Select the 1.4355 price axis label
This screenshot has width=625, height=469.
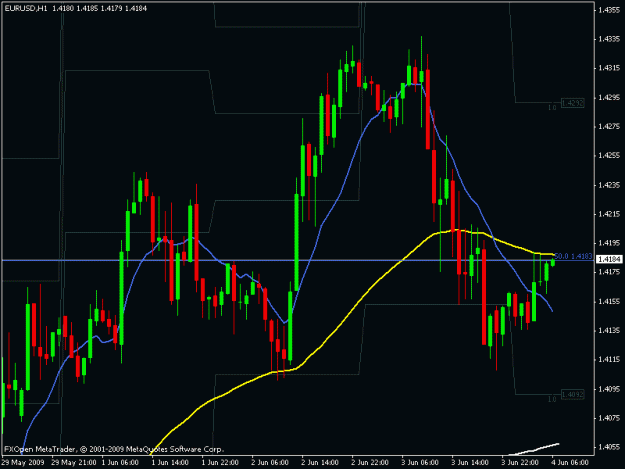[609, 10]
